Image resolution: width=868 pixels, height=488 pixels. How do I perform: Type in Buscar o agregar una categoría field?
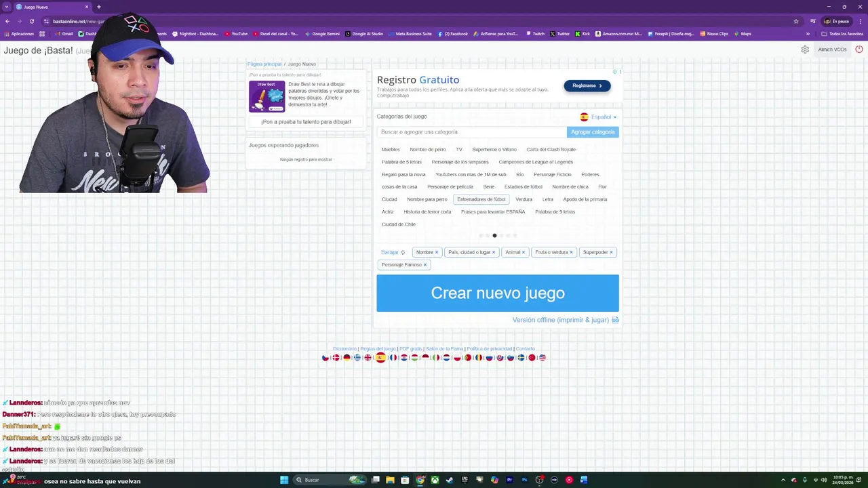pos(471,132)
